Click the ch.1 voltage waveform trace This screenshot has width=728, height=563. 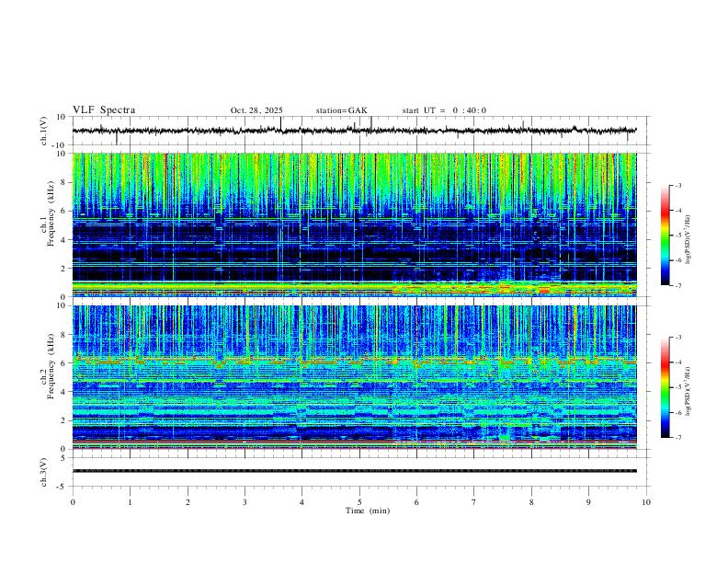(355, 131)
